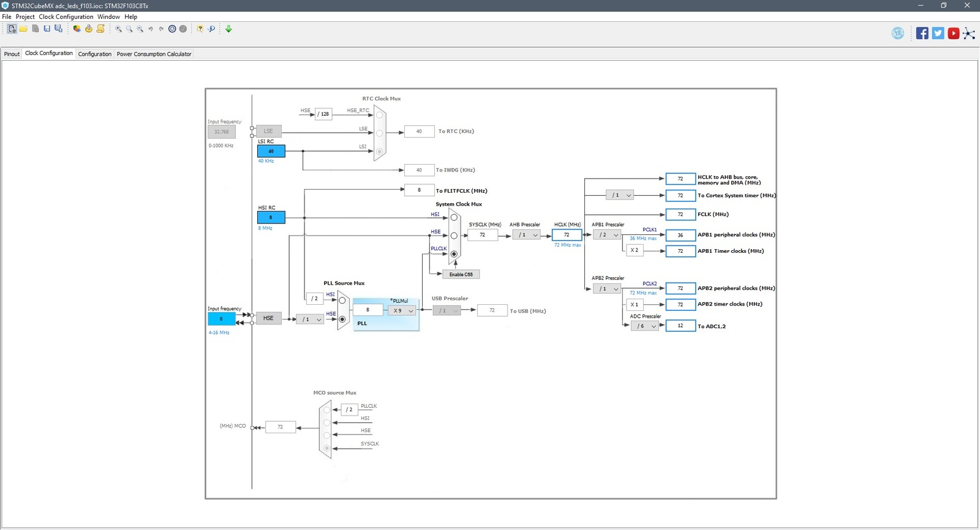Click the HSE oscillator block
This screenshot has width=980, height=530.
[x=268, y=318]
